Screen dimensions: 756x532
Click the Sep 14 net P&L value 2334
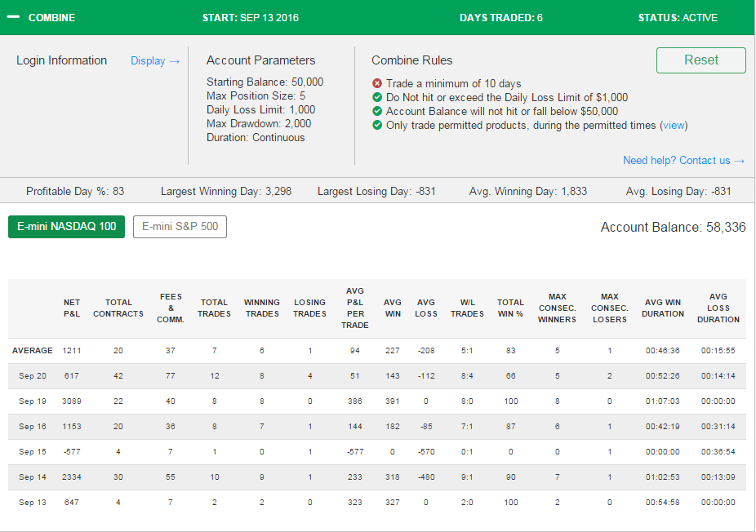click(71, 477)
